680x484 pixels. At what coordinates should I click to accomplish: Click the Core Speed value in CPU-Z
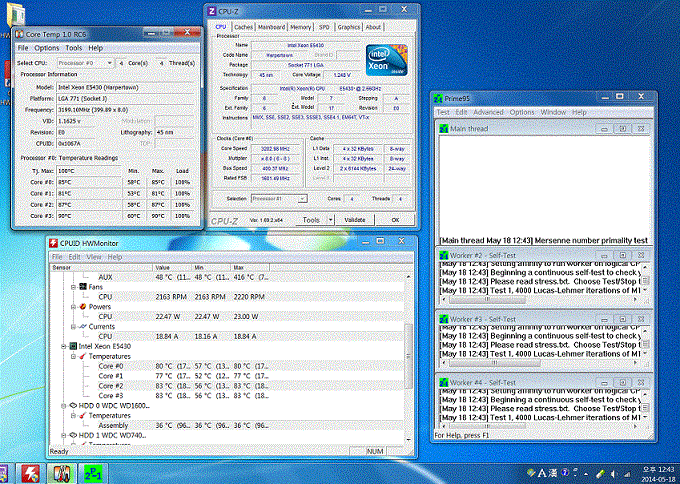[275, 148]
